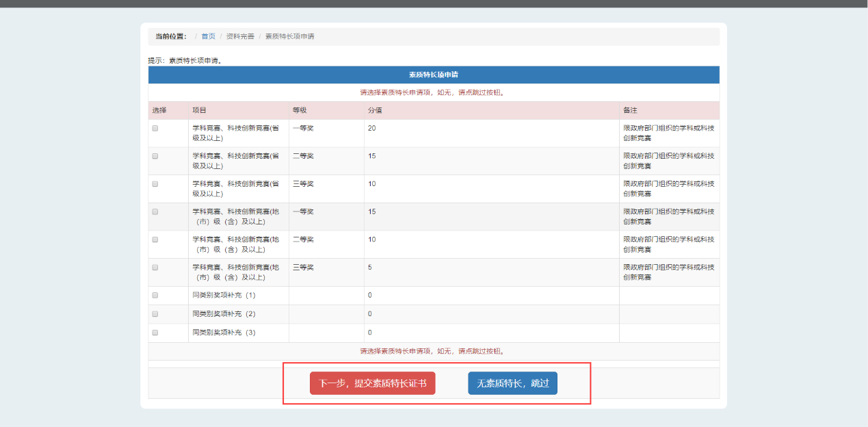Click the red 下一步，提交素质特长证书 button
The height and width of the screenshot is (427, 868).
(372, 383)
